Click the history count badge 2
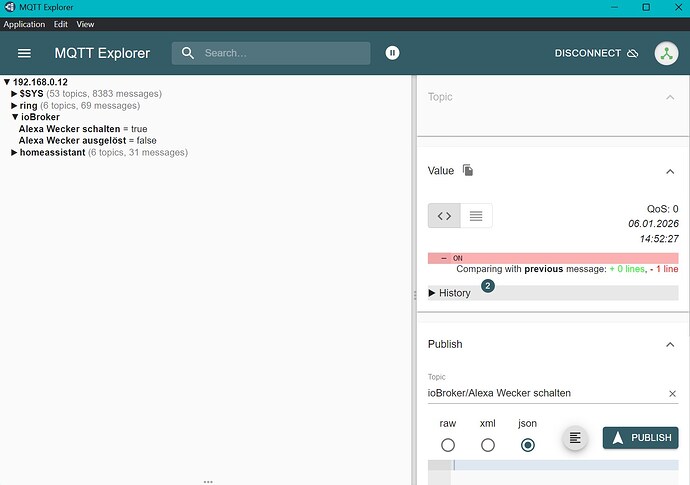The image size is (690, 485). coord(488,286)
